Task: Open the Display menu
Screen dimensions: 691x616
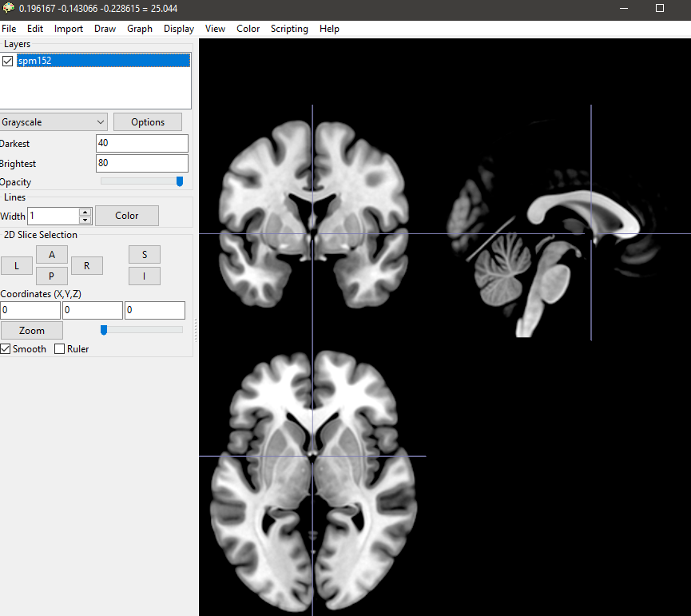Action: click(x=179, y=29)
